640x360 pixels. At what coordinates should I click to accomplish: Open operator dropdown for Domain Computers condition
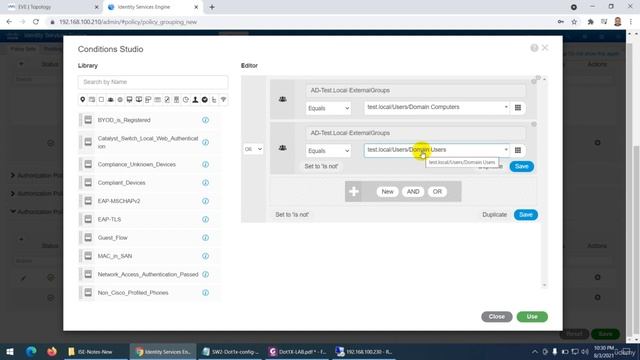coord(328,108)
